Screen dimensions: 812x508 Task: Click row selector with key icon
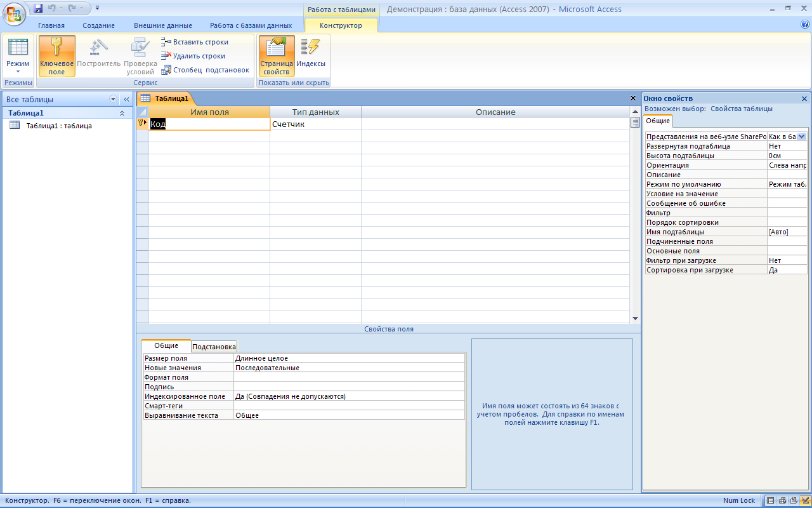(x=142, y=124)
